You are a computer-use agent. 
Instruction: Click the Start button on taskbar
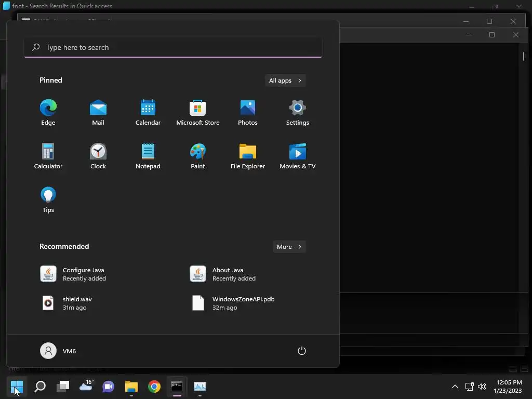tap(17, 387)
